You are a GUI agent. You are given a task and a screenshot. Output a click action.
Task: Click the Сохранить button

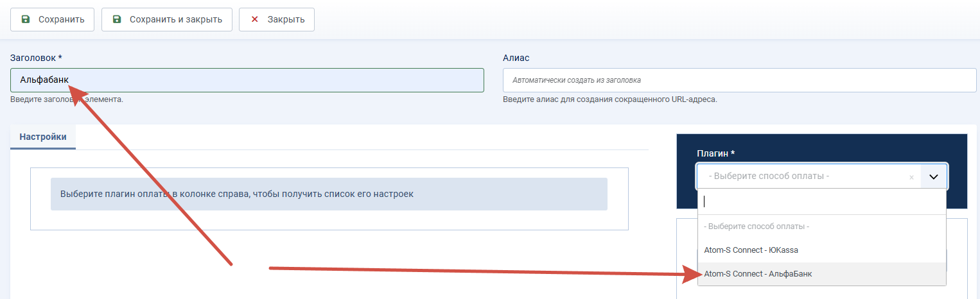[52, 19]
